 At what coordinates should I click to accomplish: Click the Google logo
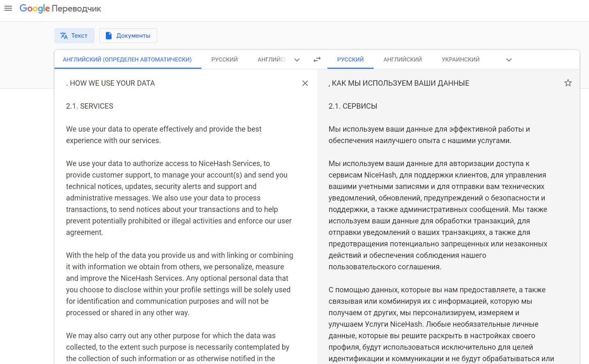point(34,9)
